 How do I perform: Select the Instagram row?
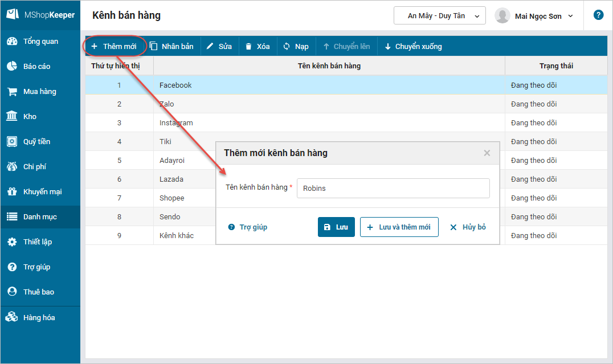point(346,123)
